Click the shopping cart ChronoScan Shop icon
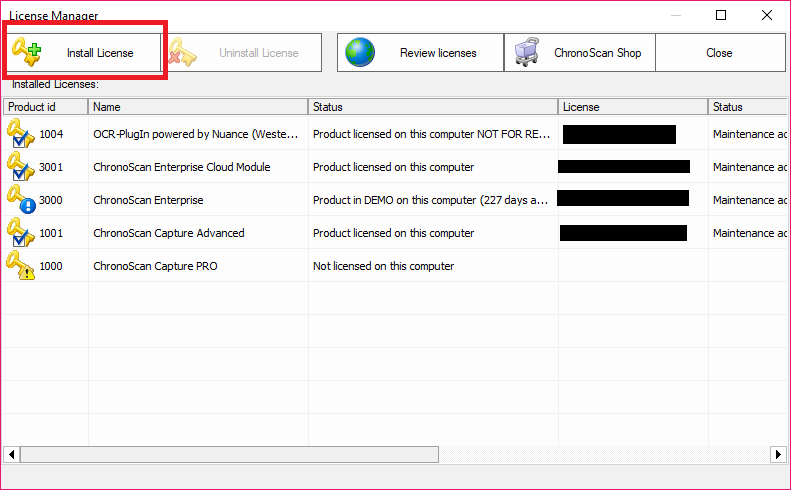This screenshot has height=490, width=791. tap(528, 53)
